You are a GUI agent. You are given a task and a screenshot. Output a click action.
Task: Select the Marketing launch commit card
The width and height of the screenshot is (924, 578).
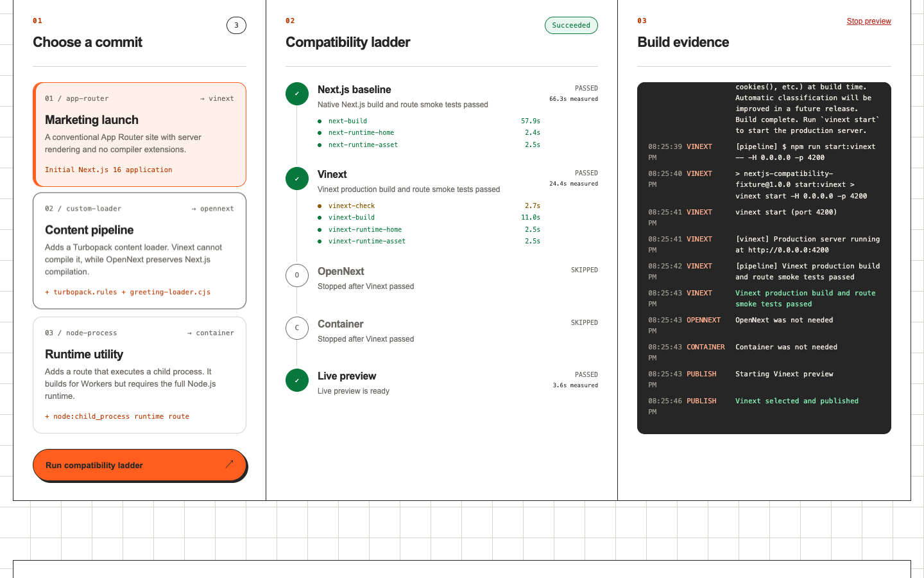pos(139,134)
